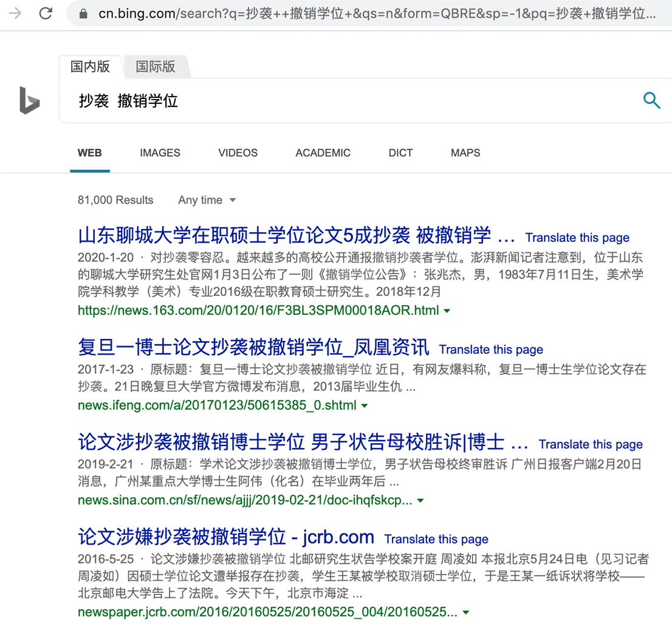The width and height of the screenshot is (672, 623).
Task: Click Translate this page for jcrb.com result
Action: [436, 539]
